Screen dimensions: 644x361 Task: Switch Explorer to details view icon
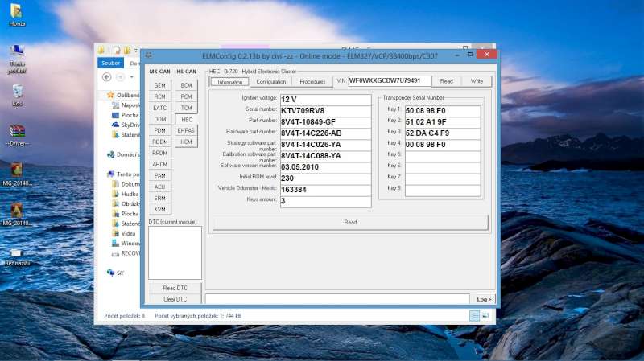(x=475, y=316)
